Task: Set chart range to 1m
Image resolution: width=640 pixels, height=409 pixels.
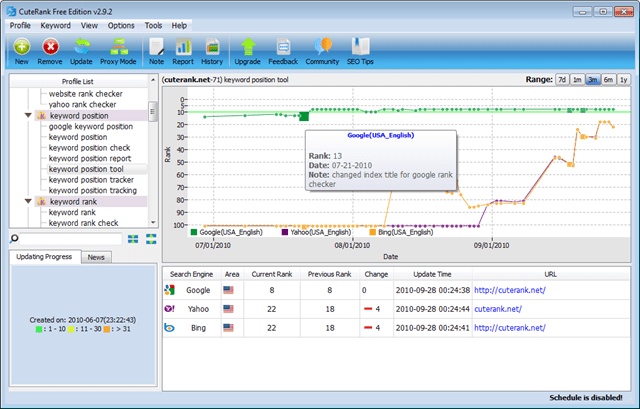Action: 577,80
